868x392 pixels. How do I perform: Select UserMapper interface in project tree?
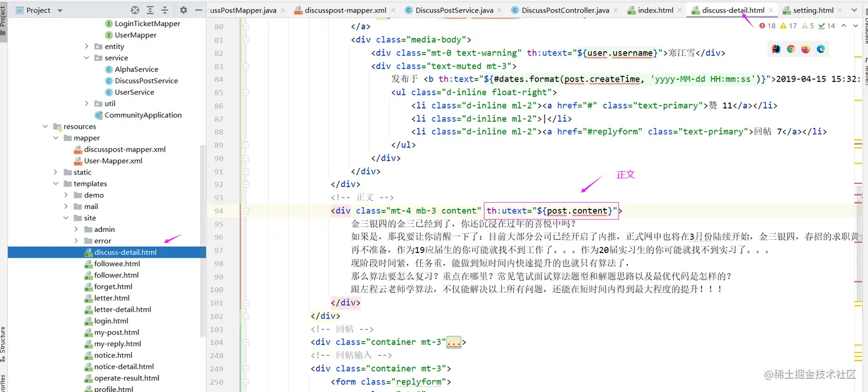coord(135,35)
